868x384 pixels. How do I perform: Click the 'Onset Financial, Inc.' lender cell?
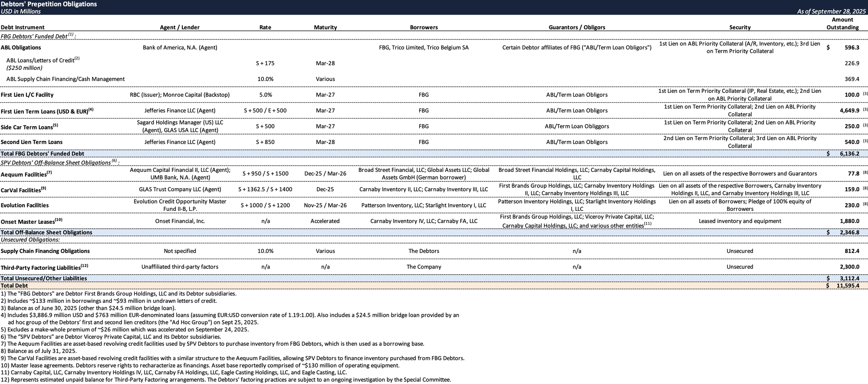click(x=180, y=221)
